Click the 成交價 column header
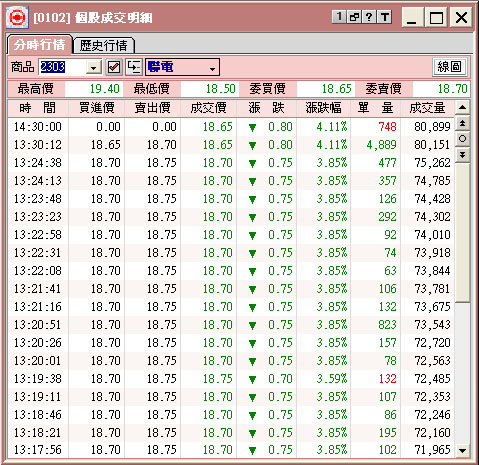The image size is (479, 465). pos(208,108)
